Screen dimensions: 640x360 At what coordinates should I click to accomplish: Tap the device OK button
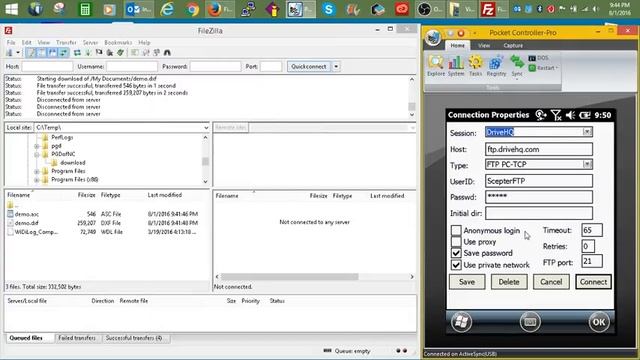tap(599, 322)
